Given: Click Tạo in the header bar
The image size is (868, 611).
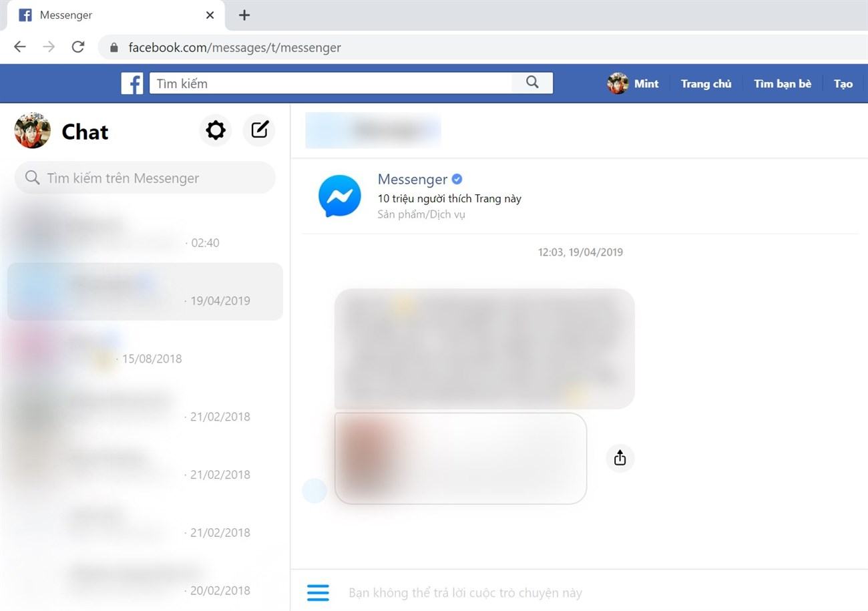Looking at the screenshot, I should point(843,83).
